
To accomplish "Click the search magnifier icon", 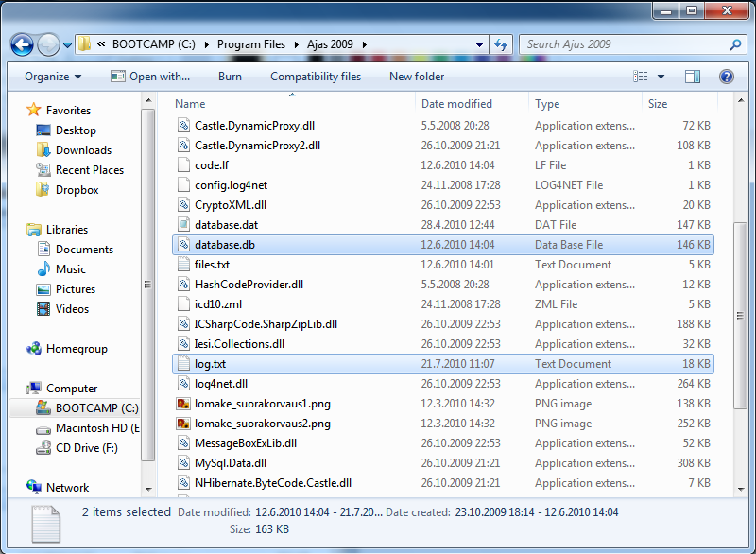I will 735,44.
